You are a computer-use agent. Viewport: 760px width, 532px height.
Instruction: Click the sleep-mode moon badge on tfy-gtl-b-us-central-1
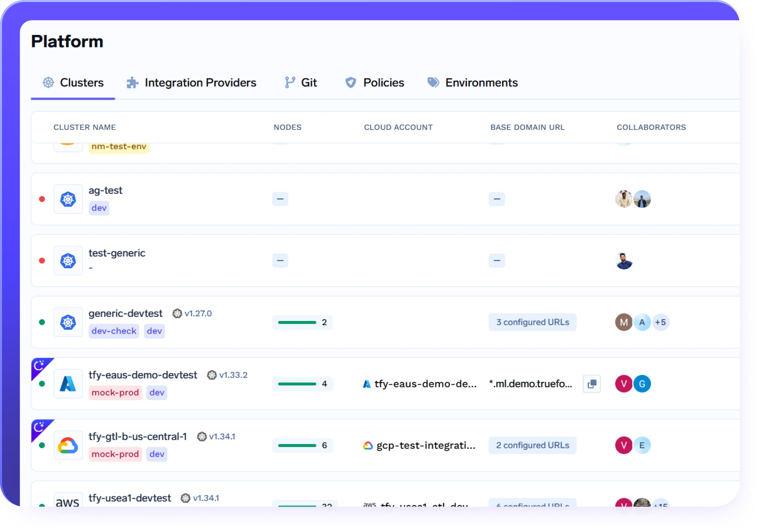click(x=39, y=427)
